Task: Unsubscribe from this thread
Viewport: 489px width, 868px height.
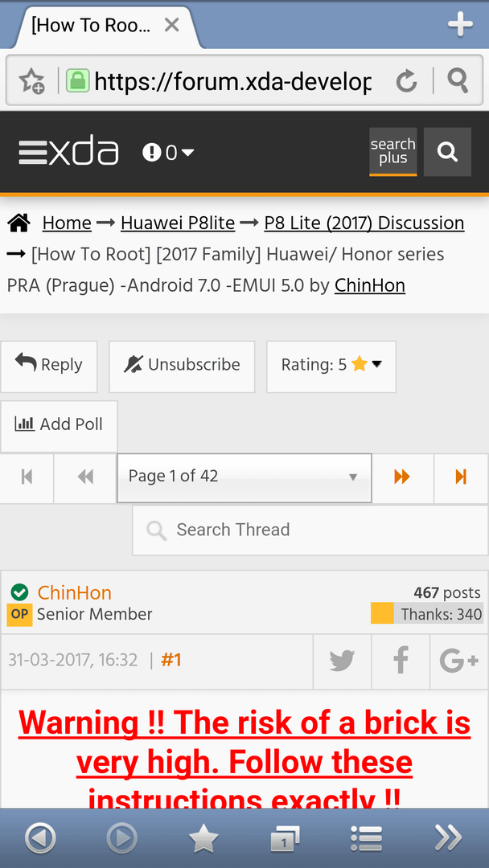Action: click(x=182, y=366)
